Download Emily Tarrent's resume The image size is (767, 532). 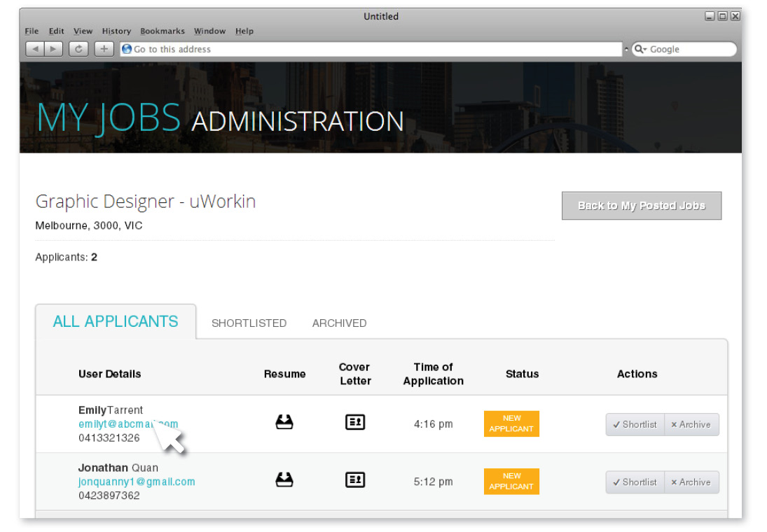pos(284,422)
